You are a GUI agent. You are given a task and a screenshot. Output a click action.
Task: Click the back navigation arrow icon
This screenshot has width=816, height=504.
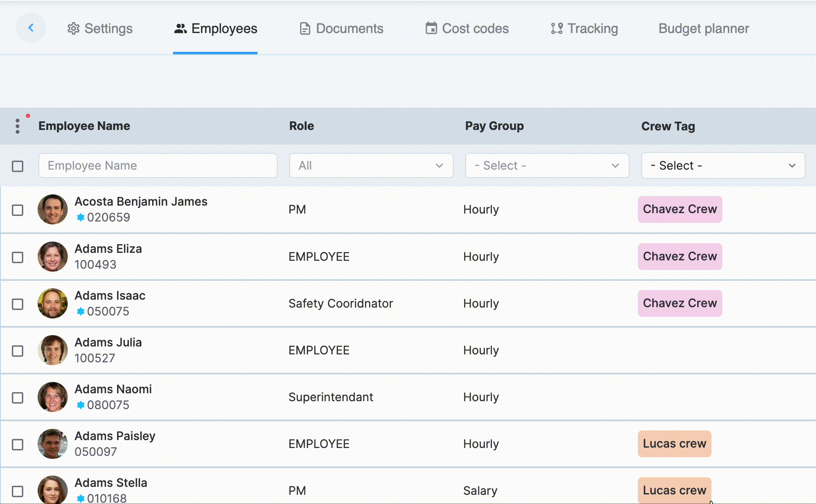click(31, 28)
